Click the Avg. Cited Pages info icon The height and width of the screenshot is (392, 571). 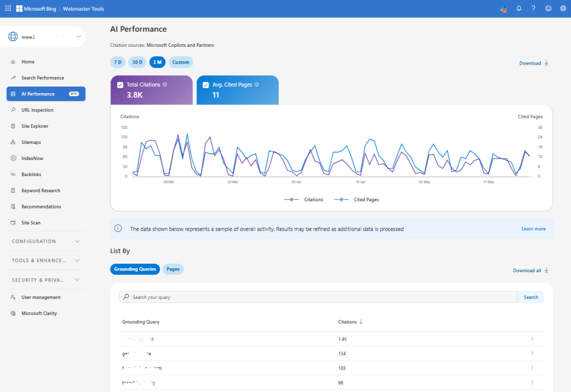[x=257, y=85]
